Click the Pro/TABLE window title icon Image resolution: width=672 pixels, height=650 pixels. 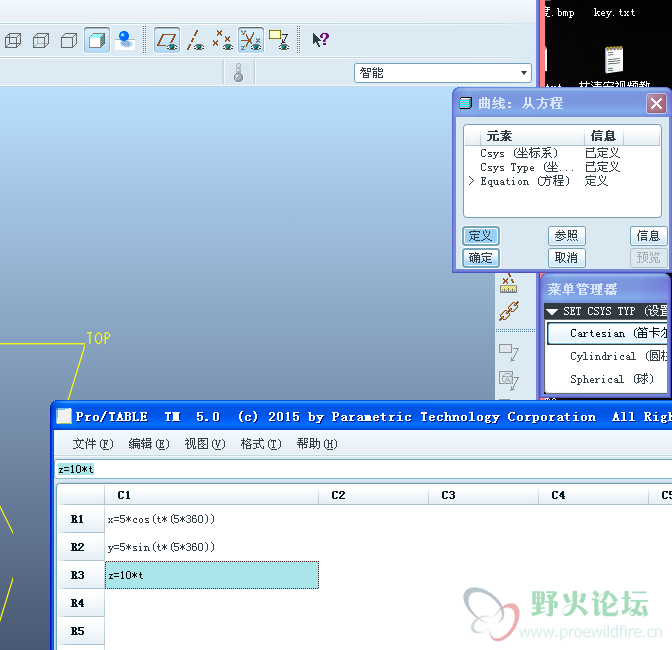[x=64, y=416]
